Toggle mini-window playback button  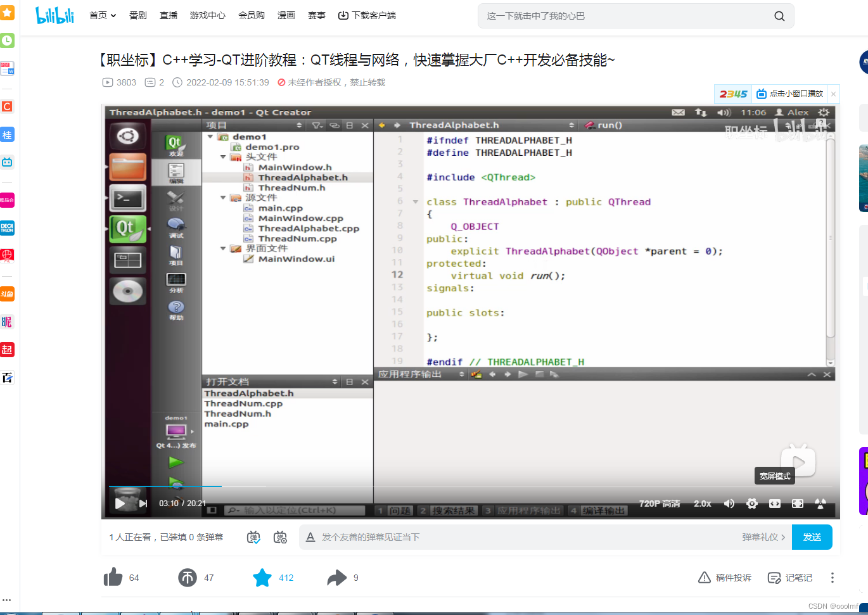click(x=790, y=94)
